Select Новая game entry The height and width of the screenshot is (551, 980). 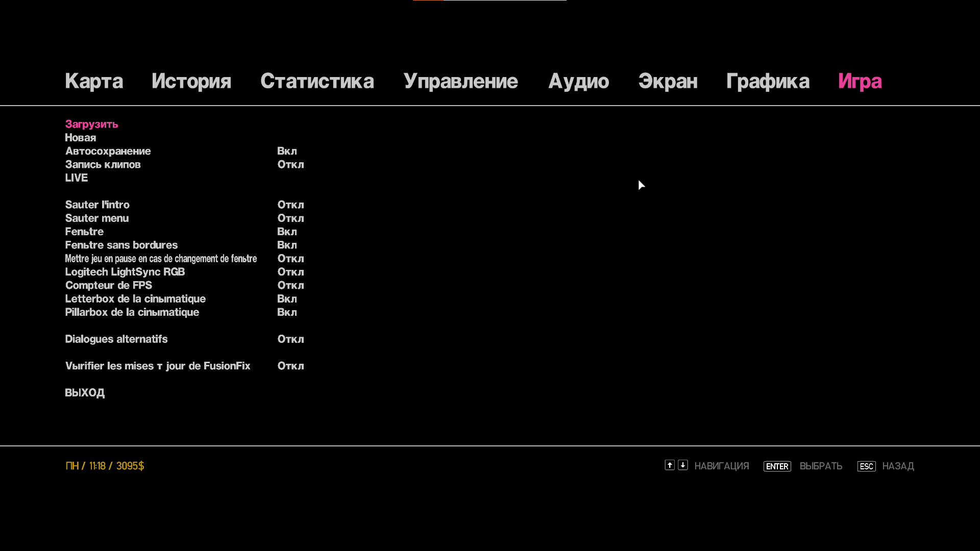click(80, 138)
